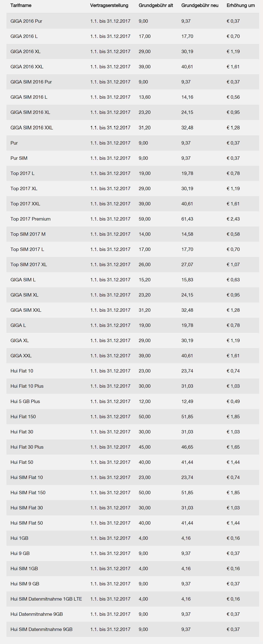Click the 46,65 new fee value
This screenshot has width=263, height=644.
coord(187,447)
